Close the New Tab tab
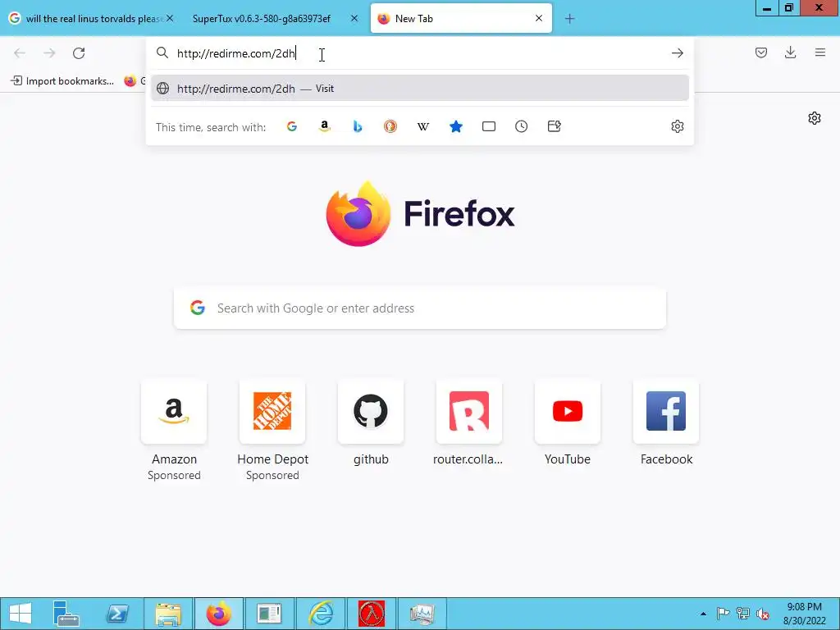 point(539,18)
